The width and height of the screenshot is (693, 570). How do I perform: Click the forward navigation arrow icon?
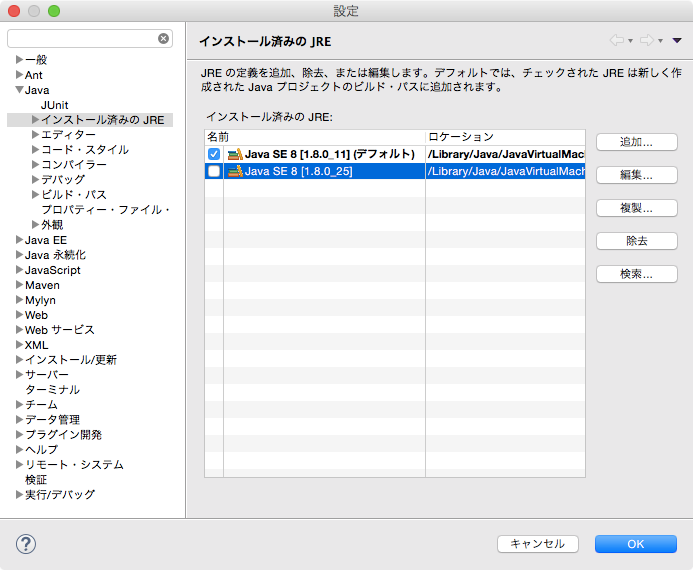coord(647,41)
